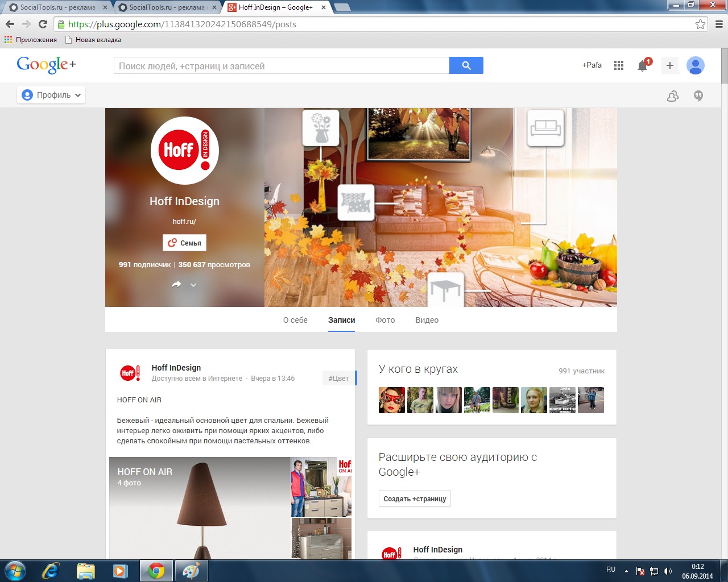The image size is (728, 582).
Task: Open notifications bell icon
Action: point(643,65)
